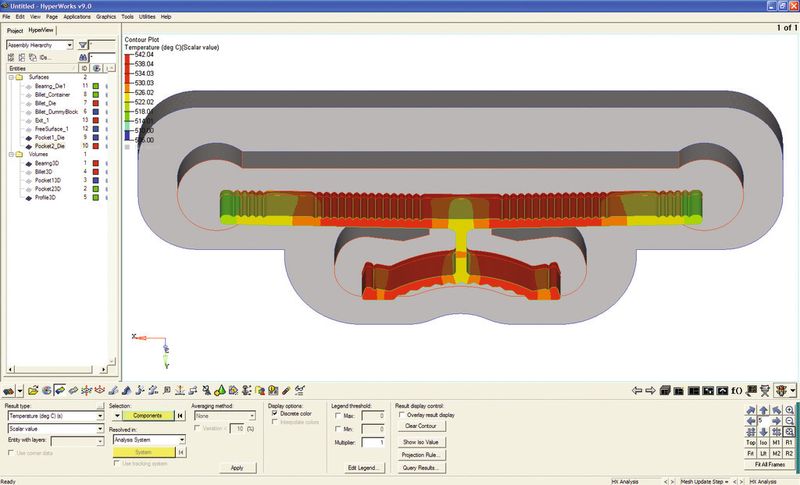
Task: Check the Max legend threshold box
Action: [335, 414]
